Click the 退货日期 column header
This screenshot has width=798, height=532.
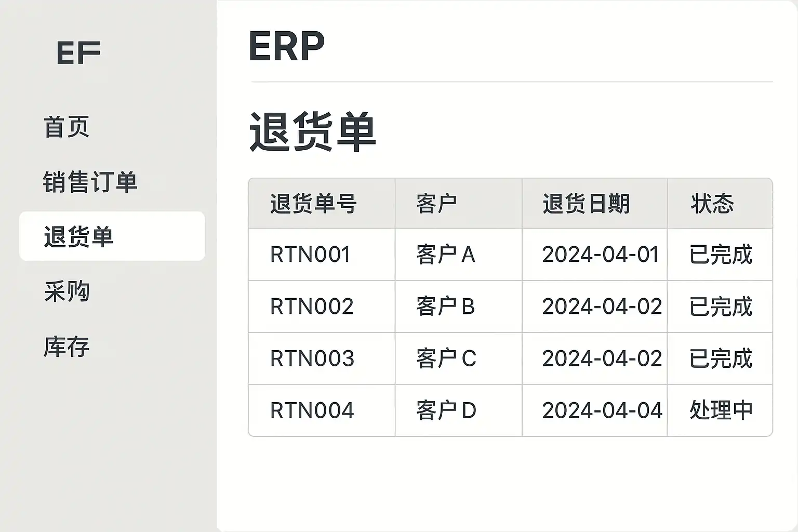coord(586,204)
